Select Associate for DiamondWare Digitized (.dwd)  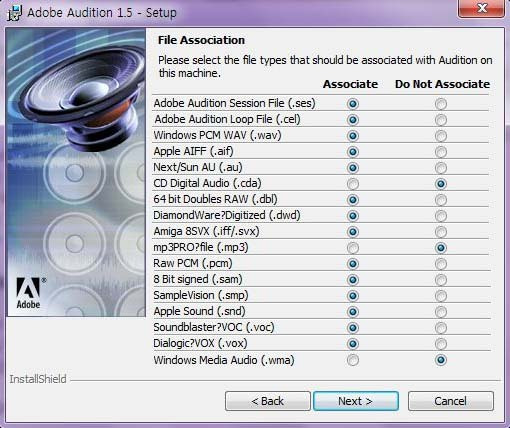(x=353, y=216)
